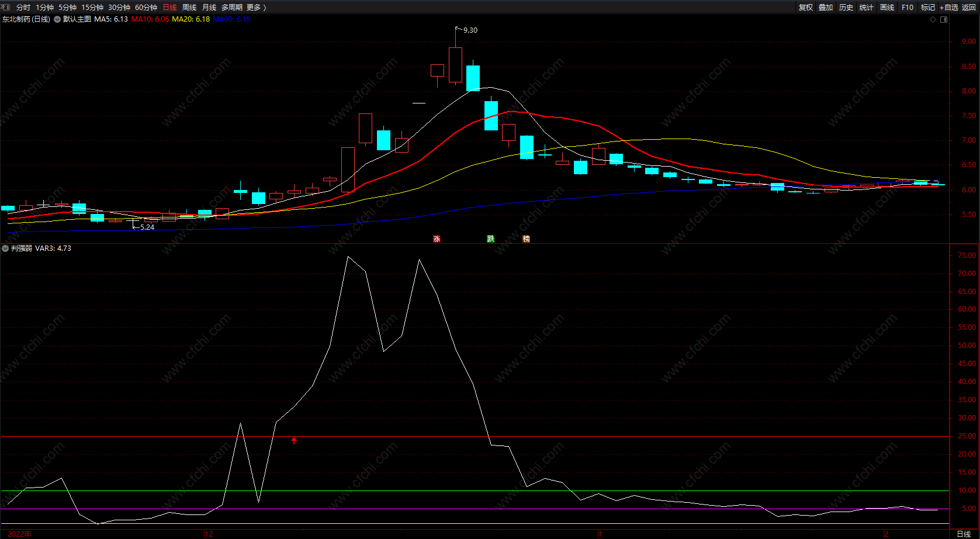
Task: Click the red MA10: 6.06 label
Action: pyautogui.click(x=150, y=19)
